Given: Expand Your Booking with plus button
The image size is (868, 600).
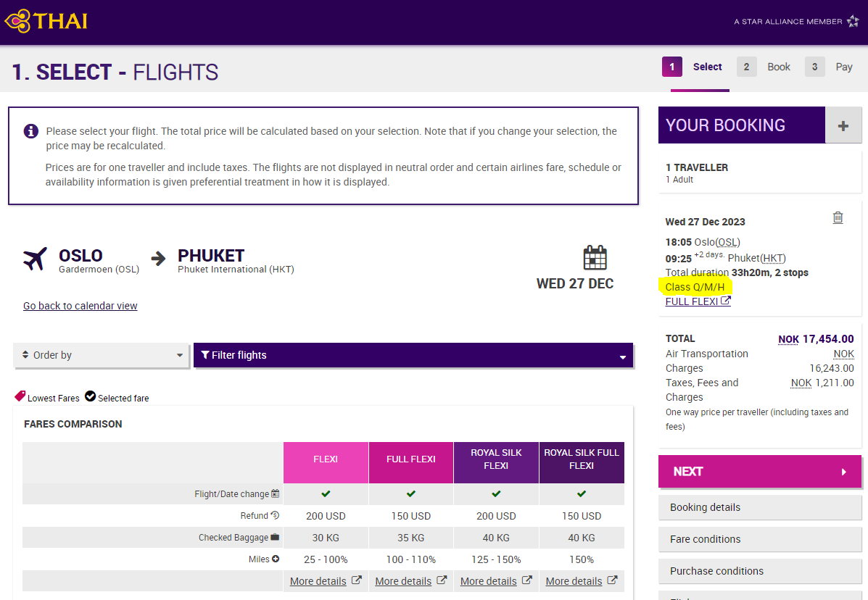Looking at the screenshot, I should point(843,125).
